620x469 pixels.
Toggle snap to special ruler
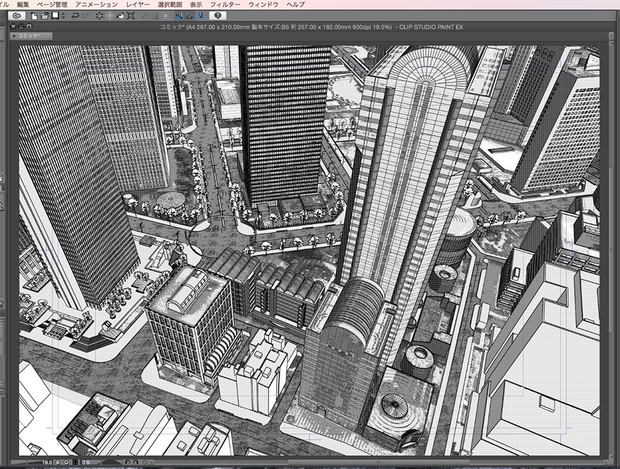(190, 16)
